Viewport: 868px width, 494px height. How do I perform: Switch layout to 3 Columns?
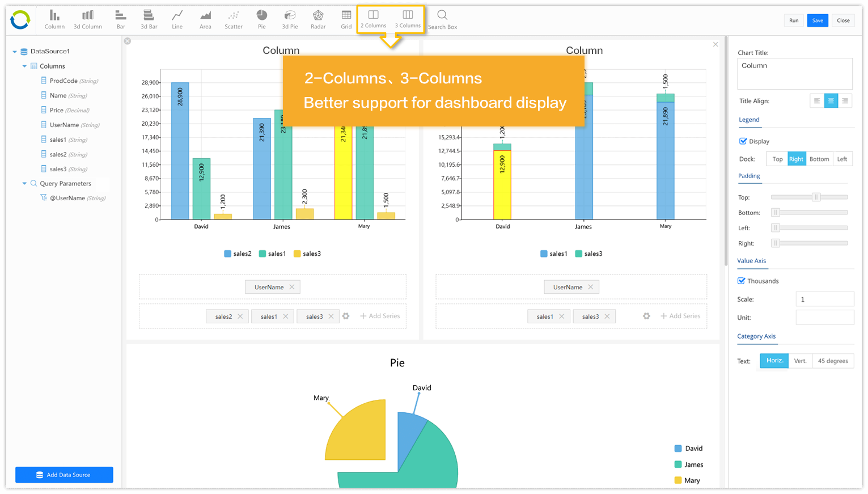point(408,19)
